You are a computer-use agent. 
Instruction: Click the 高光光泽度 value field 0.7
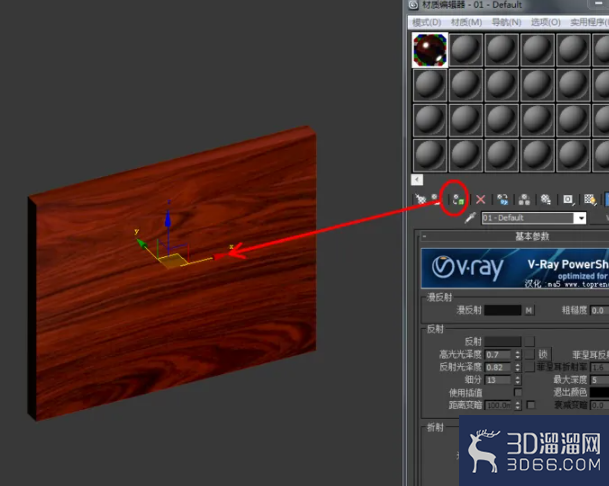click(x=499, y=355)
